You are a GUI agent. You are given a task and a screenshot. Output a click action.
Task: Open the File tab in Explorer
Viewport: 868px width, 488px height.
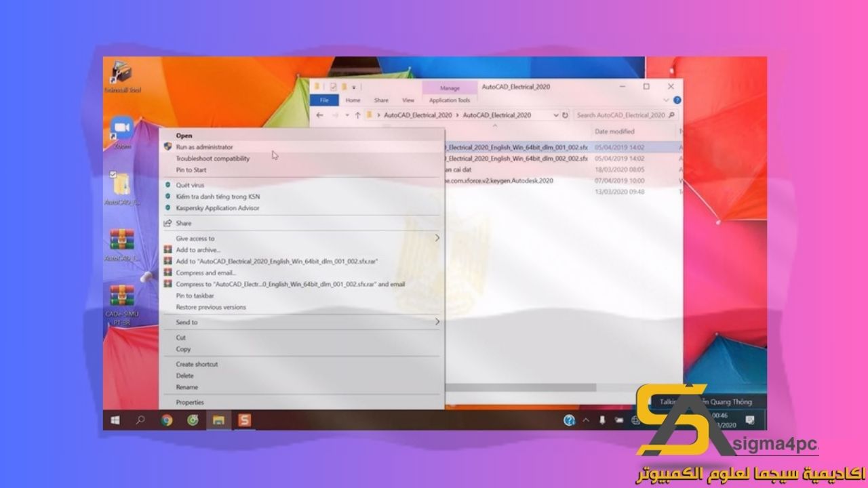(324, 100)
